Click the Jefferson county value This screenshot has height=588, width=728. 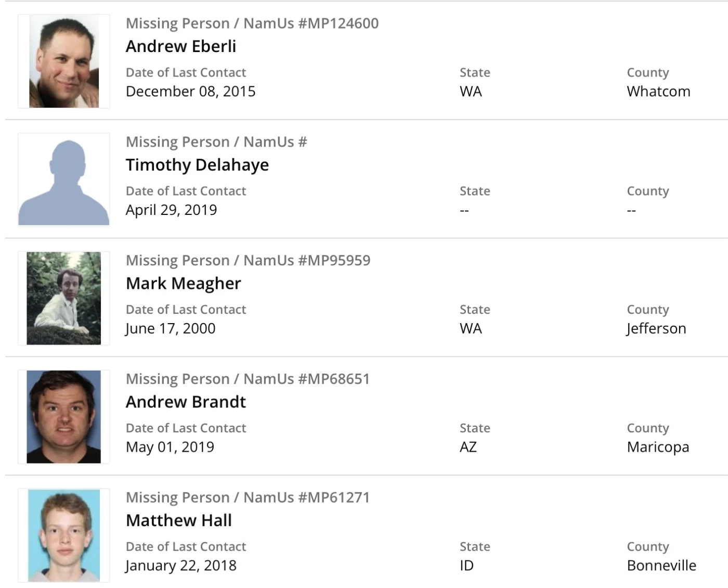pyautogui.click(x=656, y=329)
